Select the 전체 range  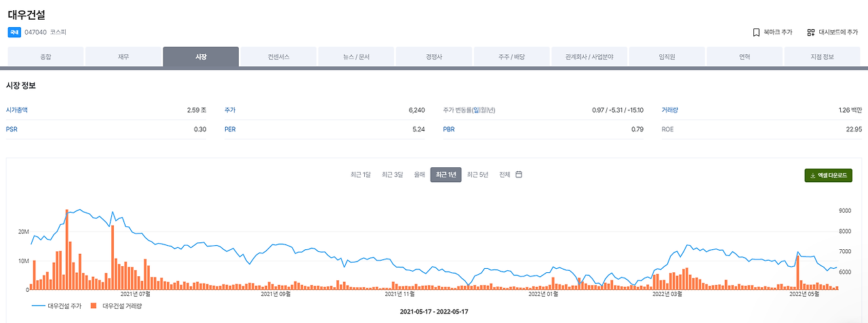coord(505,175)
